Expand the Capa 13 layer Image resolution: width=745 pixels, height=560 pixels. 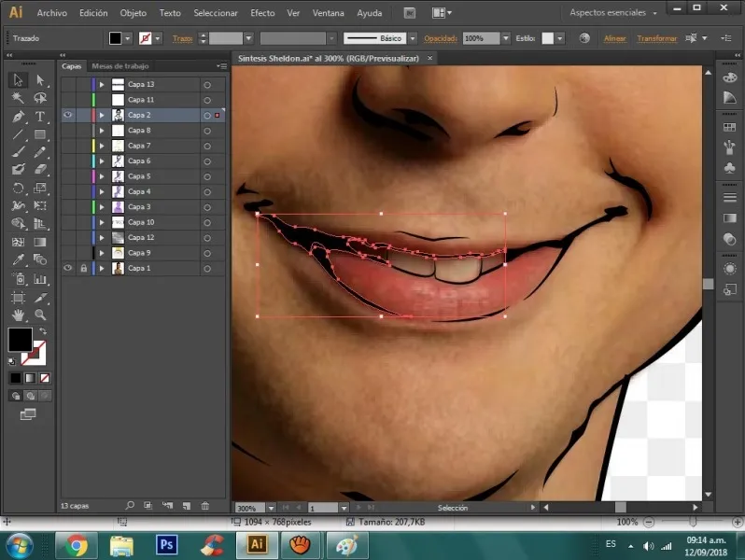point(102,84)
